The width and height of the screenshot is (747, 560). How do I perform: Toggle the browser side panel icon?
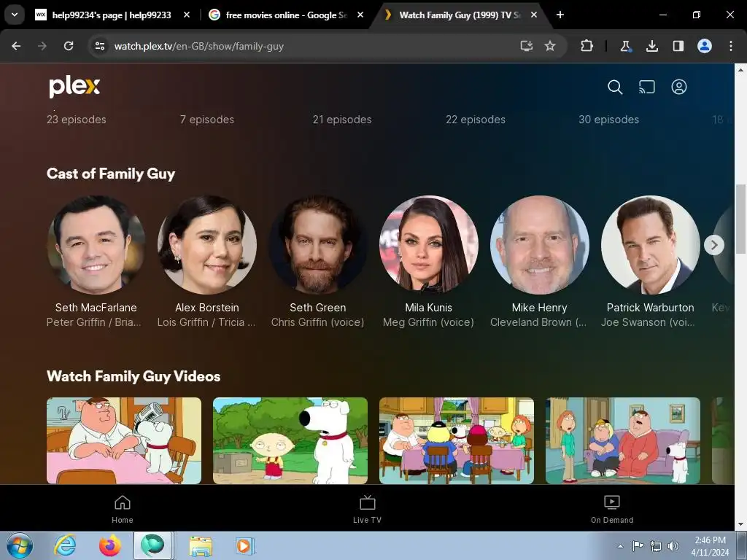point(678,46)
